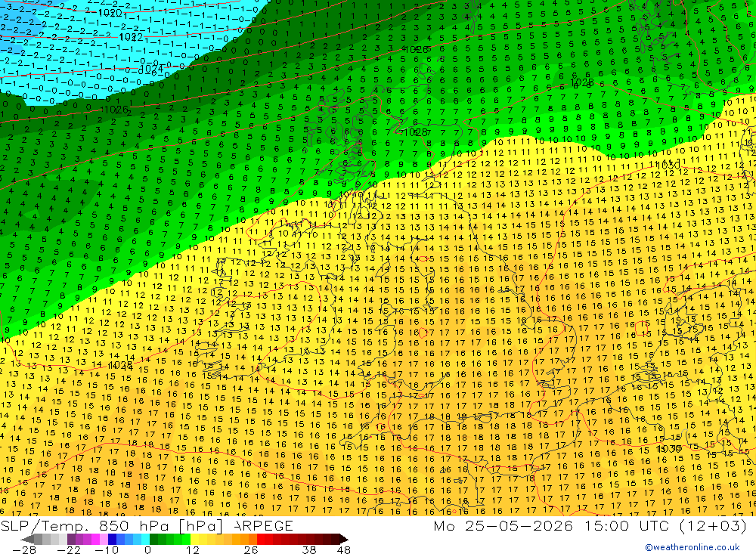
Task: Click the 1024 isobar label near the cyan edge
Action: 151,70
